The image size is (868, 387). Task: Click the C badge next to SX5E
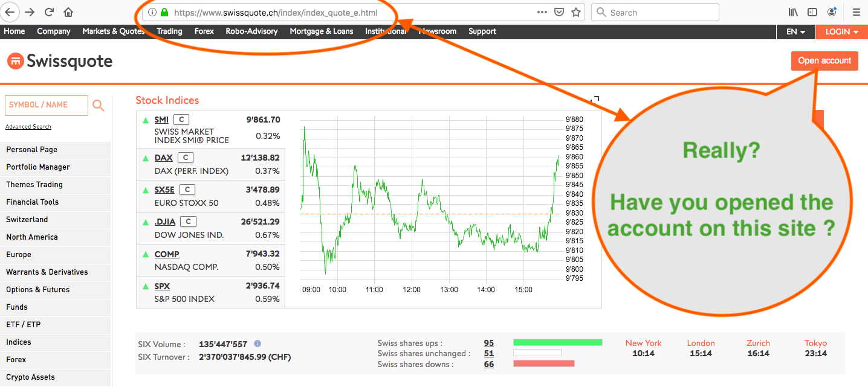(x=187, y=190)
